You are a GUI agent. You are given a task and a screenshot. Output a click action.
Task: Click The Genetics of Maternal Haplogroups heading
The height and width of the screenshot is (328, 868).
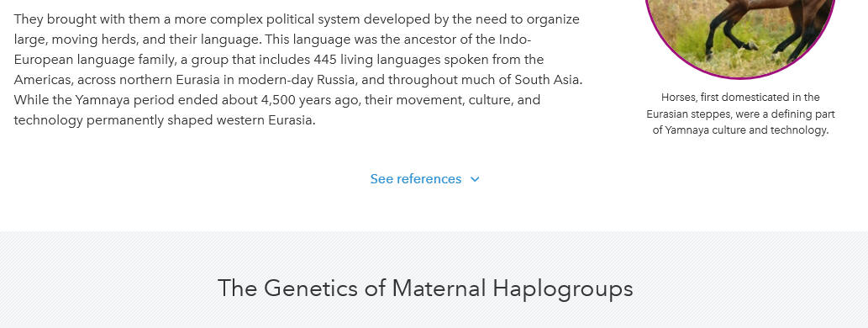coord(425,288)
